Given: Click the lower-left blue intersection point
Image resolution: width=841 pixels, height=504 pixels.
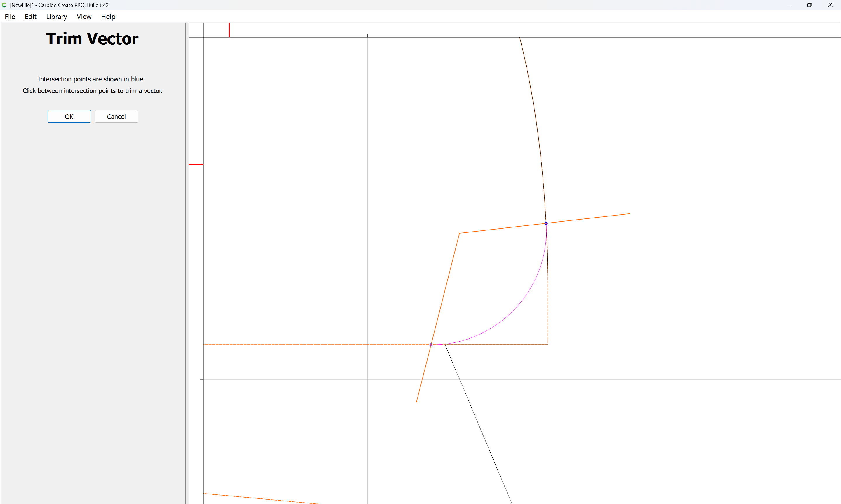Looking at the screenshot, I should 431,345.
